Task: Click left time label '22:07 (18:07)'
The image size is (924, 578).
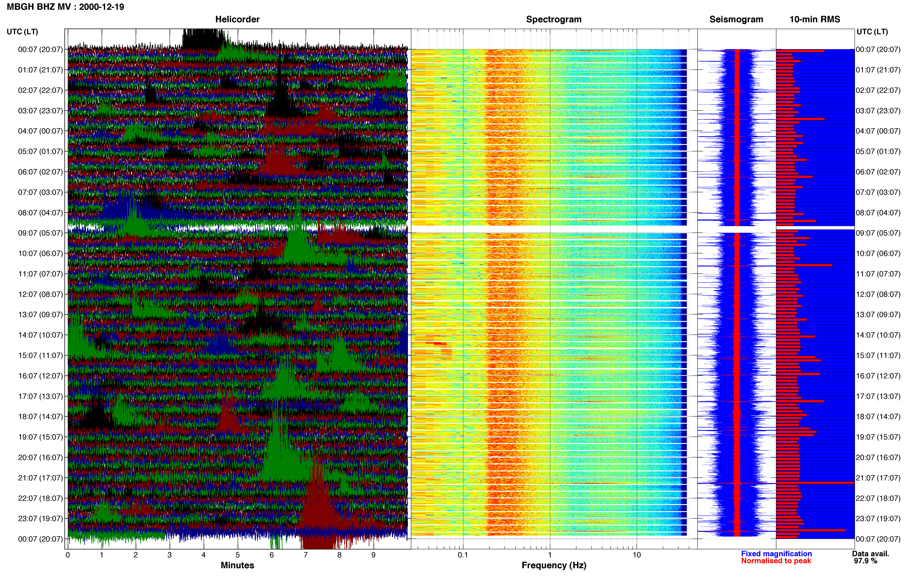Action: pyautogui.click(x=40, y=498)
